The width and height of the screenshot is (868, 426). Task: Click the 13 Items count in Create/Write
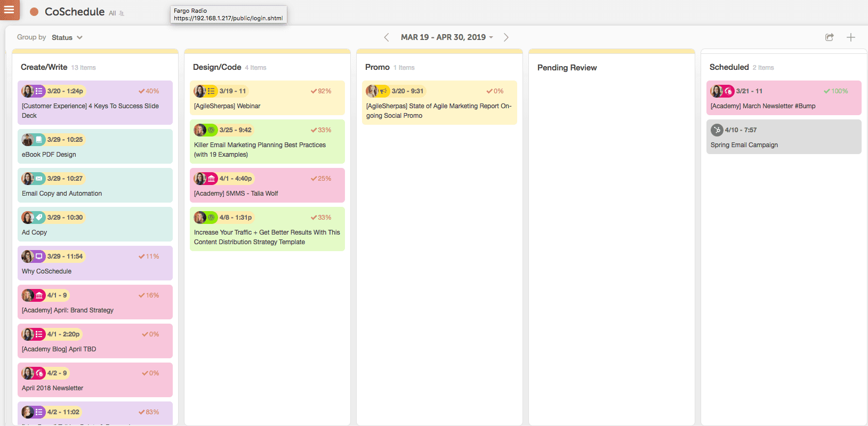pyautogui.click(x=83, y=68)
